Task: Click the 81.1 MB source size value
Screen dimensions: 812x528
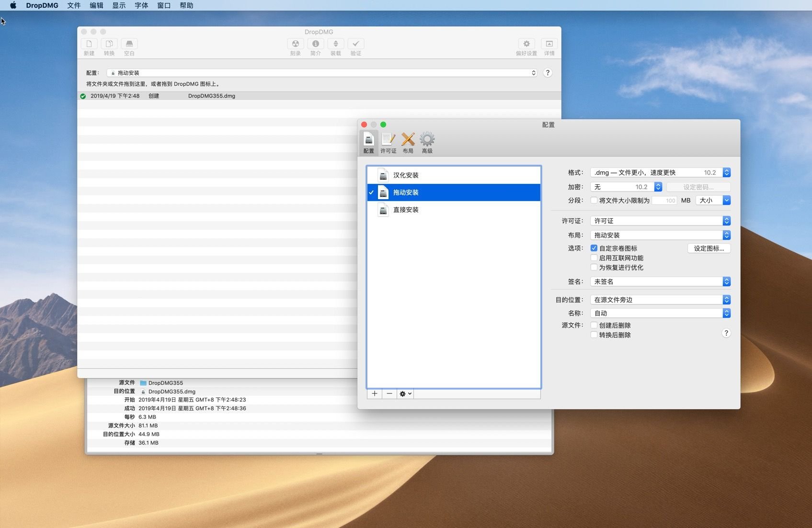Action: (148, 426)
